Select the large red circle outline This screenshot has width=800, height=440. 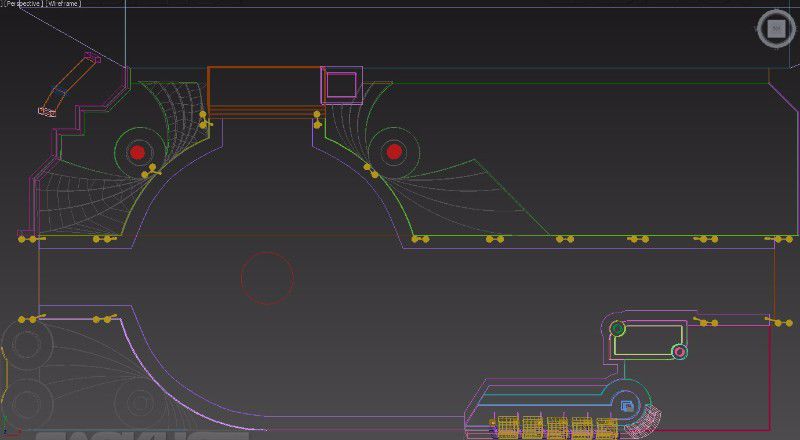click(x=267, y=278)
